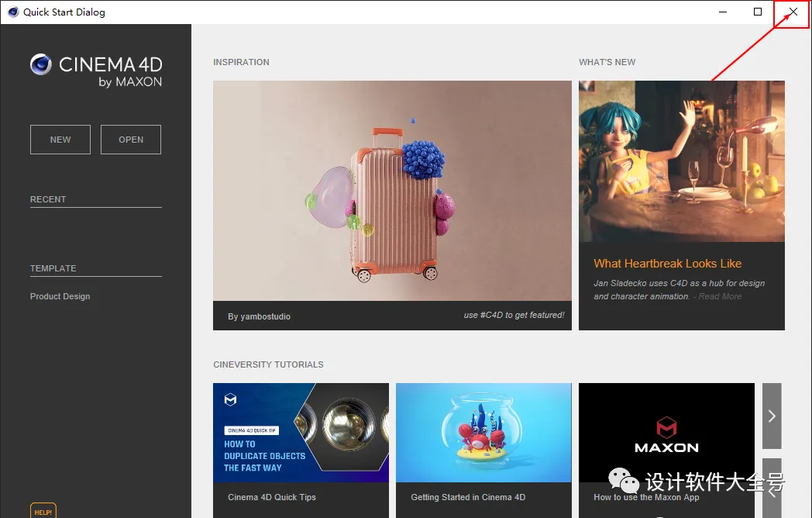Click the OPEN file button

pos(130,140)
